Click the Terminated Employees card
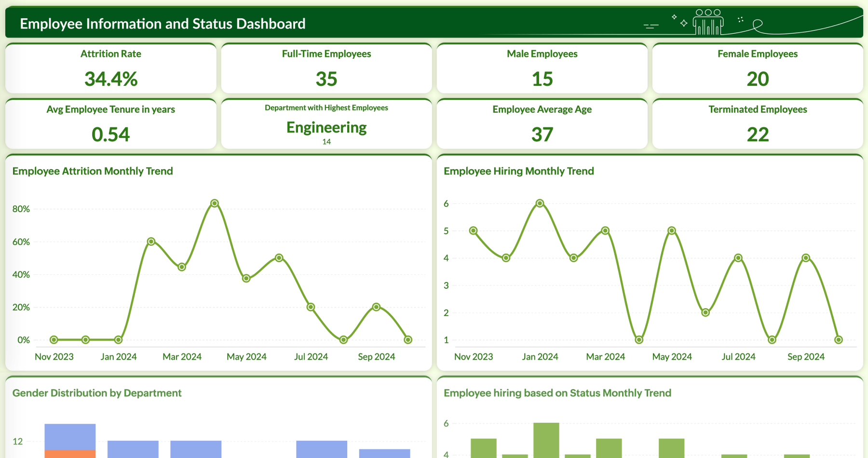Viewport: 868px width, 458px height. [758, 124]
